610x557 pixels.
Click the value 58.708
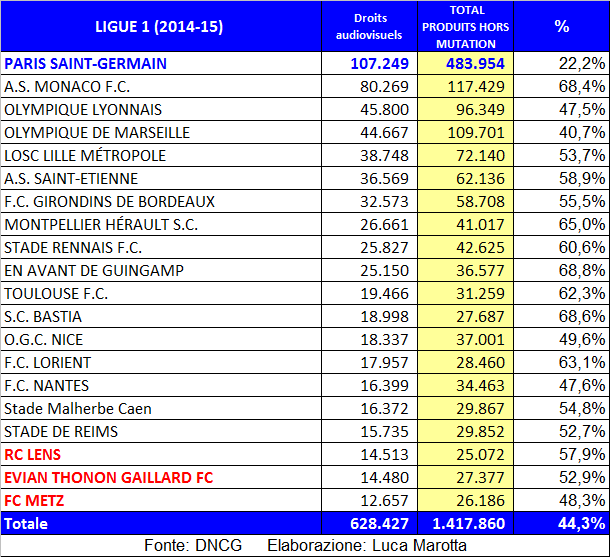(480, 201)
